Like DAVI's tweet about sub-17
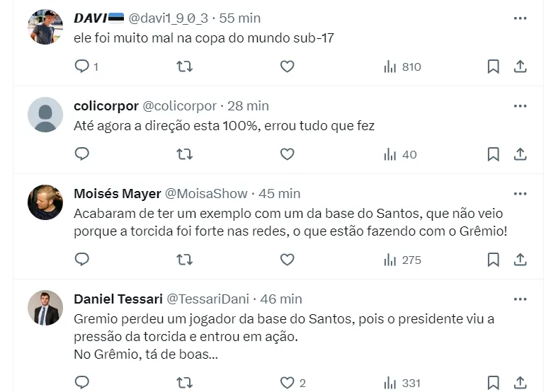Screen dimensions: 546x392 (x=287, y=67)
